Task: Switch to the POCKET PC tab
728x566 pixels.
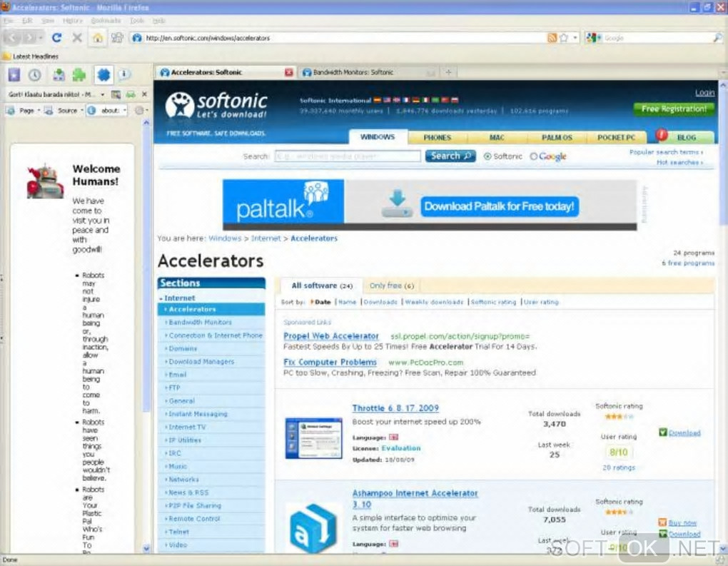Action: (x=616, y=138)
